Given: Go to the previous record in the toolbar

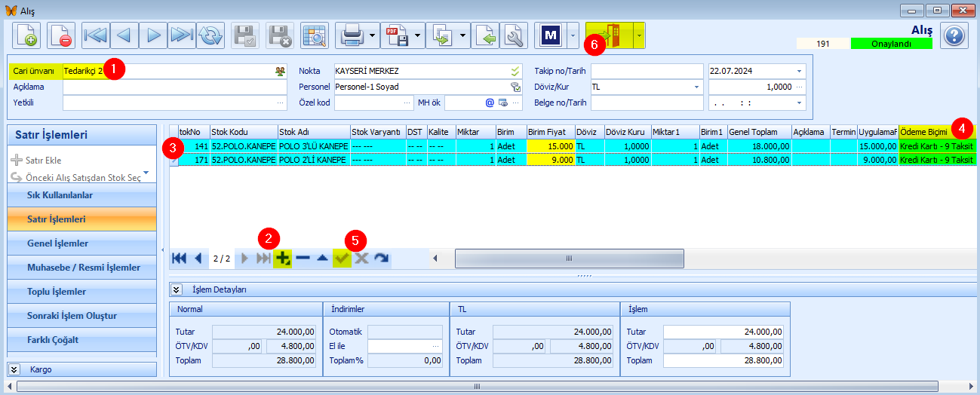Looking at the screenshot, I should pos(124,35).
